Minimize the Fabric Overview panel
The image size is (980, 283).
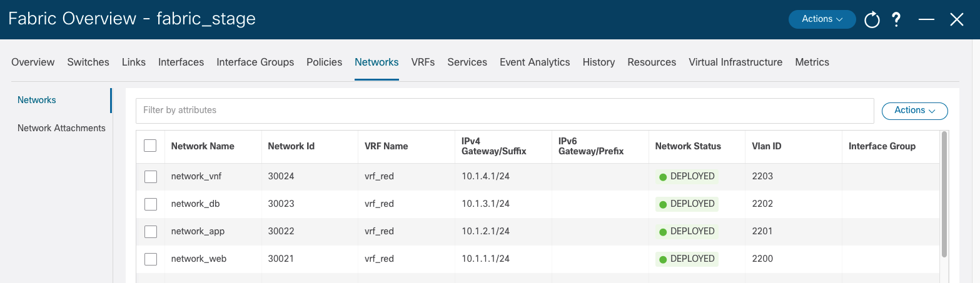click(926, 19)
